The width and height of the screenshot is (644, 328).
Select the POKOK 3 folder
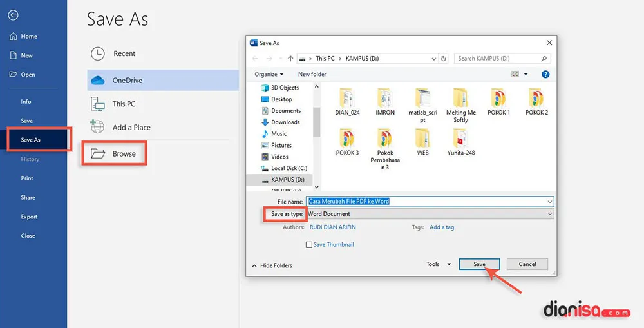[x=347, y=142]
